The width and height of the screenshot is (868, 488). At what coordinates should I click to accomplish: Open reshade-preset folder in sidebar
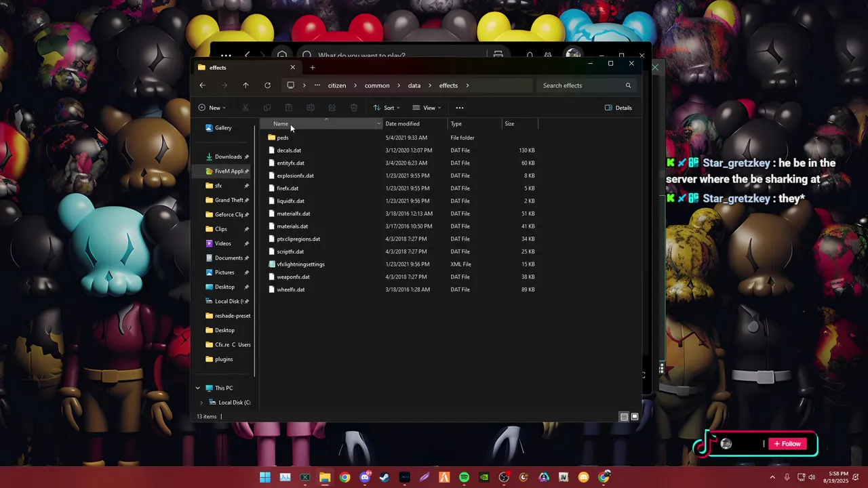tap(228, 316)
